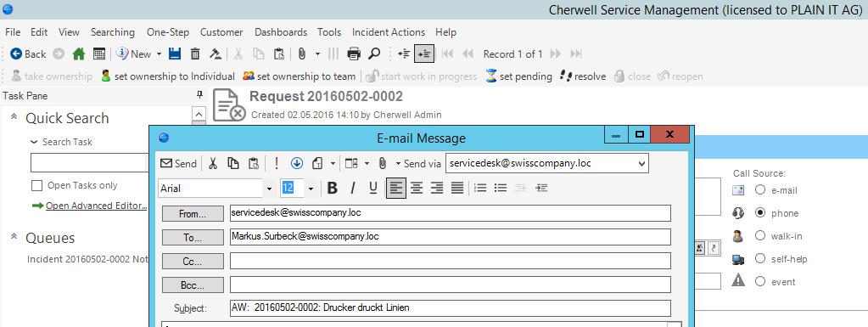Click the layout pane icon in e-mail toolbar
The height and width of the screenshot is (327, 868).
(351, 163)
